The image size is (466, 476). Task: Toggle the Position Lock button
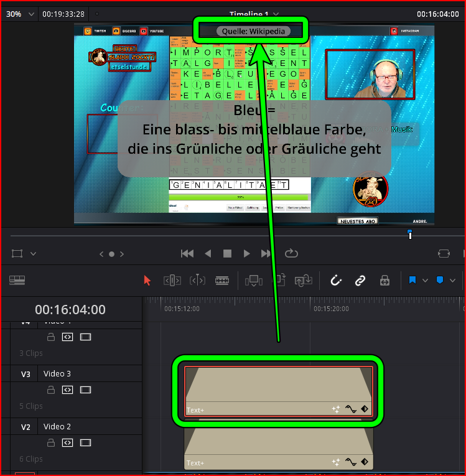384,281
